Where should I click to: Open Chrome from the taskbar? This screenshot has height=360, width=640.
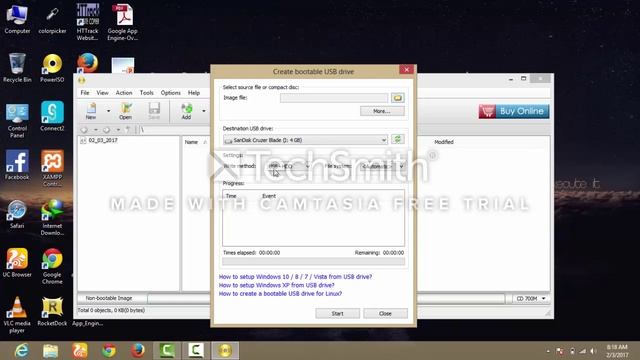(x=109, y=351)
